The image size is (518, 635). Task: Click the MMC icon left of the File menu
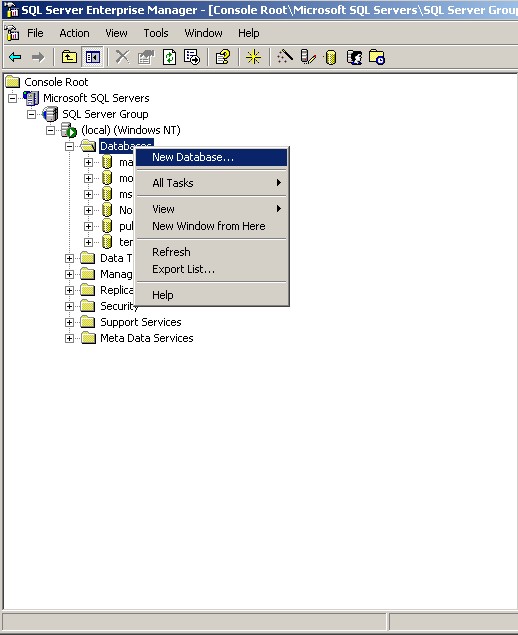[x=13, y=33]
